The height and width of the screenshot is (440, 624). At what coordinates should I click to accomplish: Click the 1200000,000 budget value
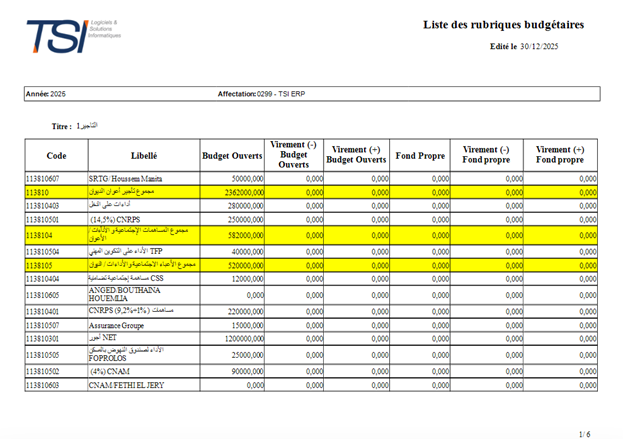244,339
